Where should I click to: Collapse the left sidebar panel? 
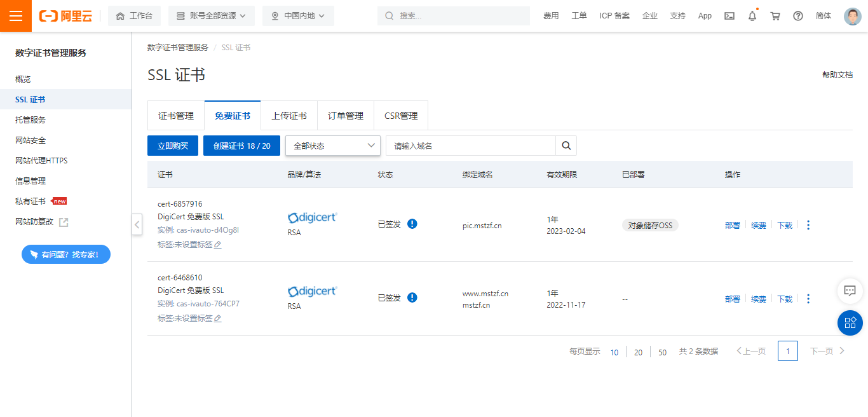tap(137, 224)
